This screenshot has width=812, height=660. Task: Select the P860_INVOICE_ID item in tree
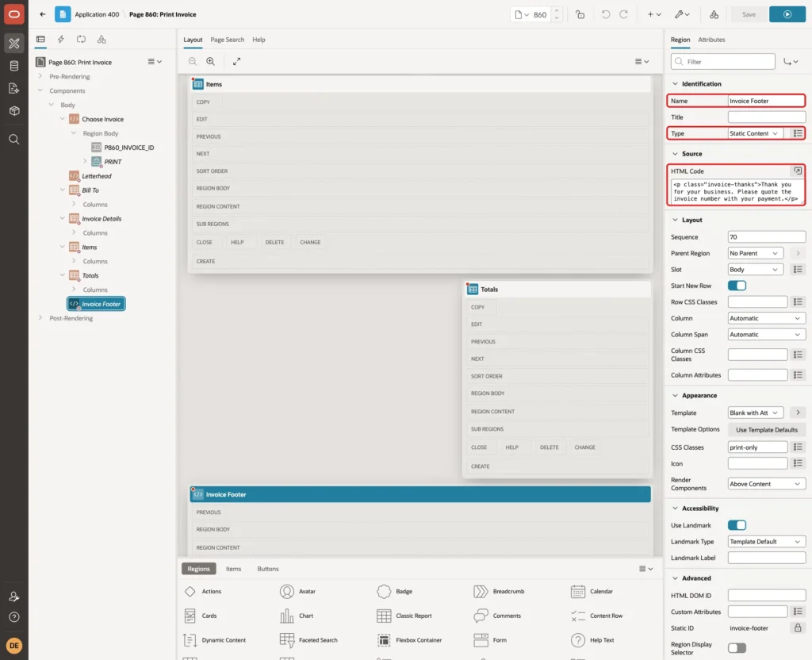pyautogui.click(x=129, y=148)
